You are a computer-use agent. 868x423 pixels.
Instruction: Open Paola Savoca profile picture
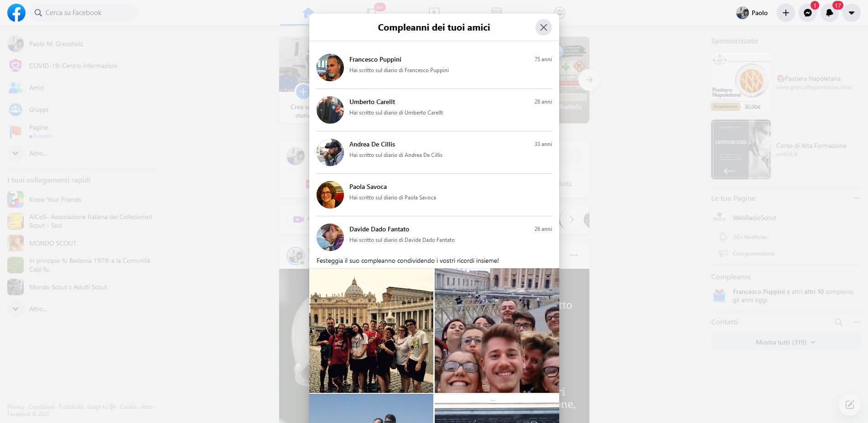pyautogui.click(x=330, y=195)
